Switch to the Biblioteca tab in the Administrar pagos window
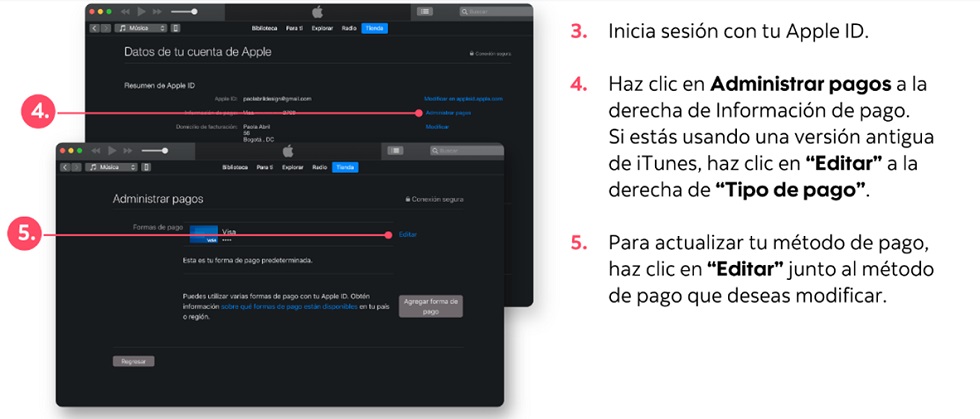980x419 pixels. pos(235,168)
